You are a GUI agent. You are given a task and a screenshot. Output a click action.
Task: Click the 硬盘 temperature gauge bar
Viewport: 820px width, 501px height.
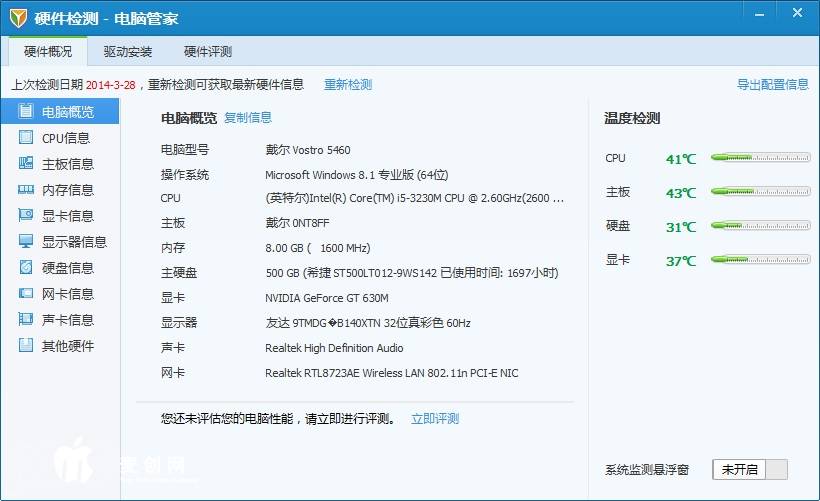coord(760,225)
